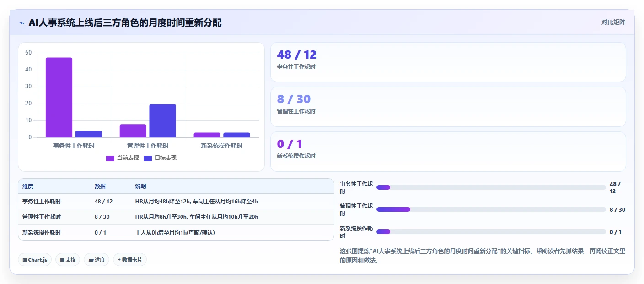
Task: Select the 48 / 12 data card
Action: pyautogui.click(x=448, y=62)
